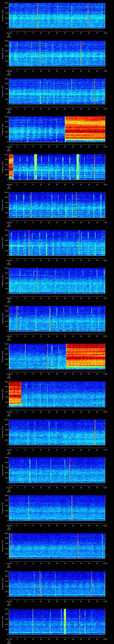Click the 5:06:00 start time label
The width and height of the screenshot is (114, 644).
(x=9, y=223)
